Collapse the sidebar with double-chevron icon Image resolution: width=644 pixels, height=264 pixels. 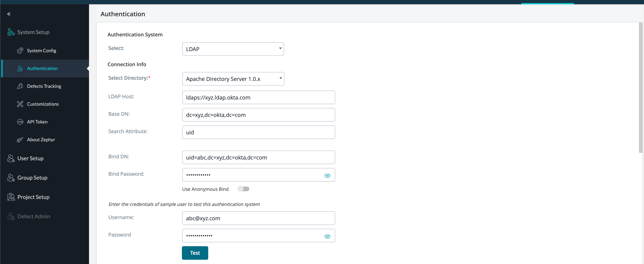coord(9,14)
